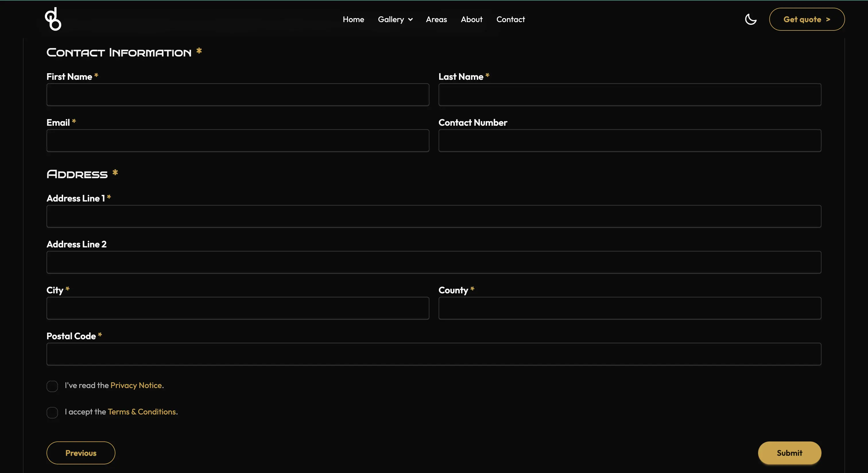
Task: Submit the contact form
Action: [789, 453]
